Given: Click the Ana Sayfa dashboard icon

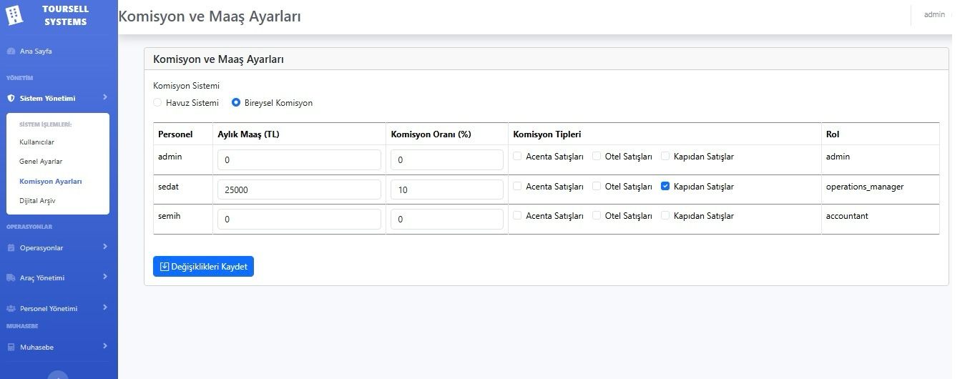Looking at the screenshot, I should click(11, 51).
